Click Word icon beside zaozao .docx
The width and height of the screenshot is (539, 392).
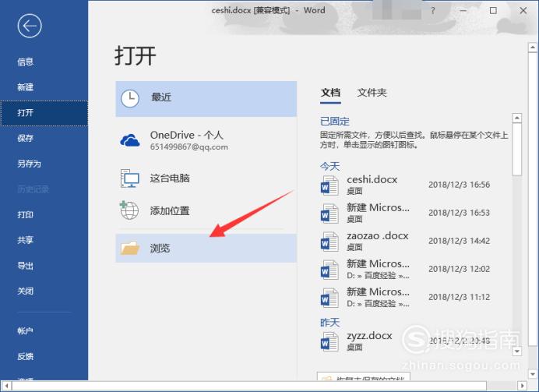point(329,242)
